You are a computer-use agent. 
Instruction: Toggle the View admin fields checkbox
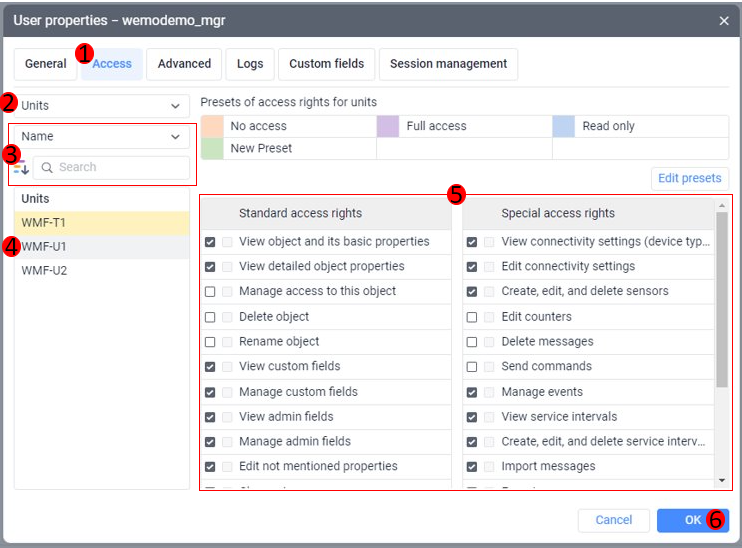tap(210, 417)
